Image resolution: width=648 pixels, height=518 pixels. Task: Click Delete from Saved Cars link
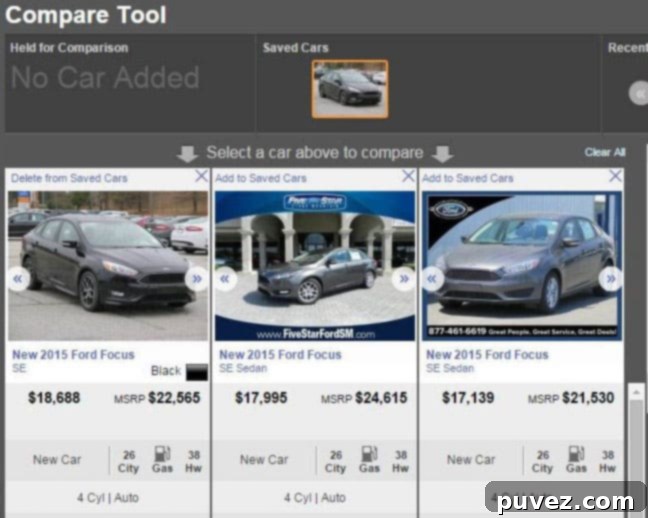(x=69, y=178)
